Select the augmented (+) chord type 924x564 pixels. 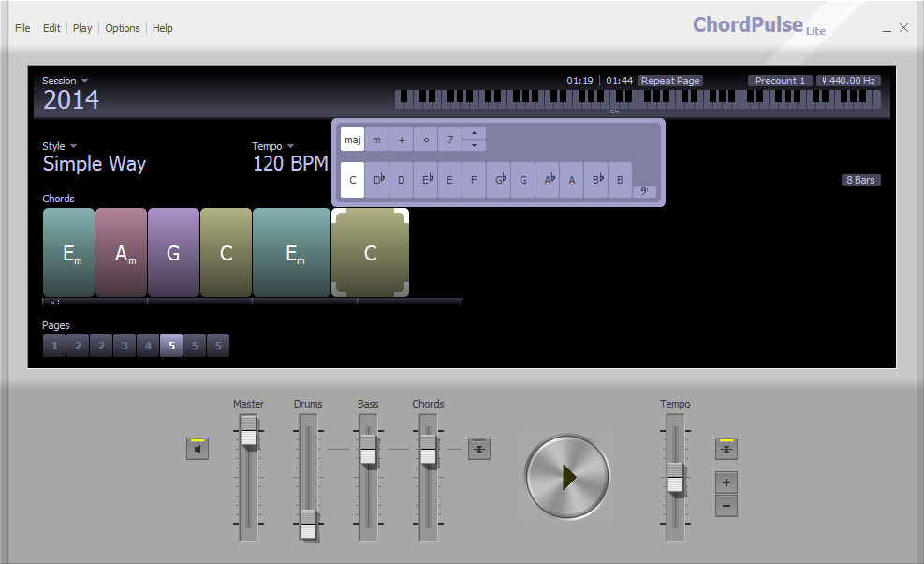pyautogui.click(x=402, y=140)
